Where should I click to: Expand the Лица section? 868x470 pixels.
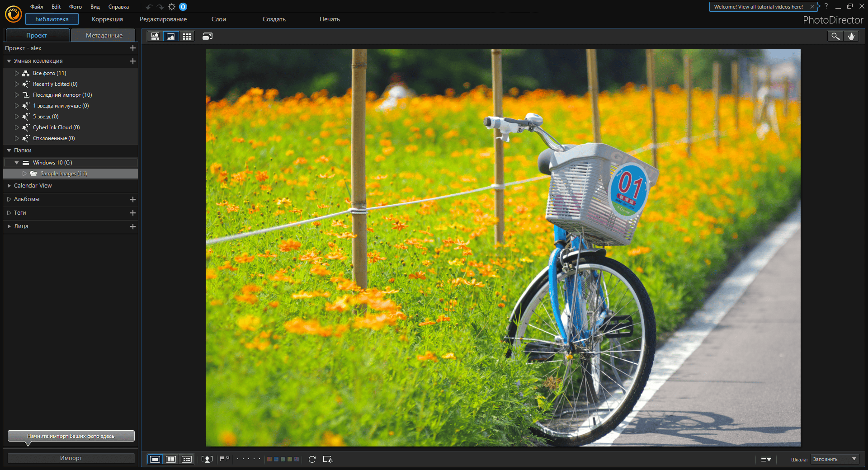[x=9, y=226]
